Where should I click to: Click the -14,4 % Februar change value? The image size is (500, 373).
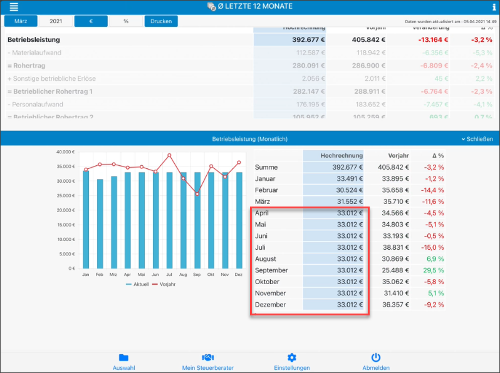tap(432, 190)
